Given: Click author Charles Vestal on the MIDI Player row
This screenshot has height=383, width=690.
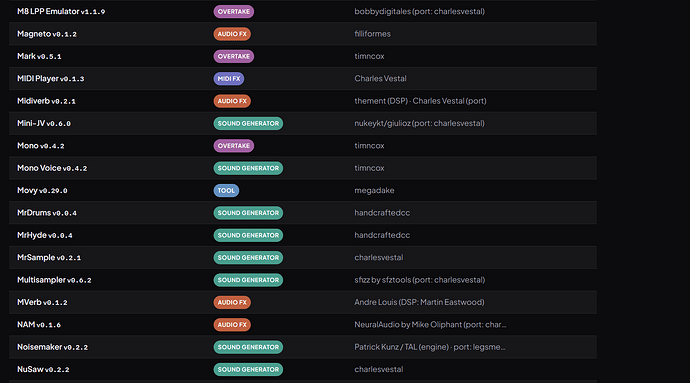Looking at the screenshot, I should click(380, 79).
